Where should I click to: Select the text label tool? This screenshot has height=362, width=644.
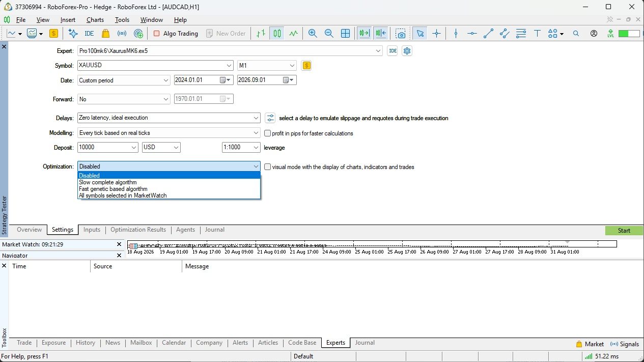pyautogui.click(x=537, y=34)
